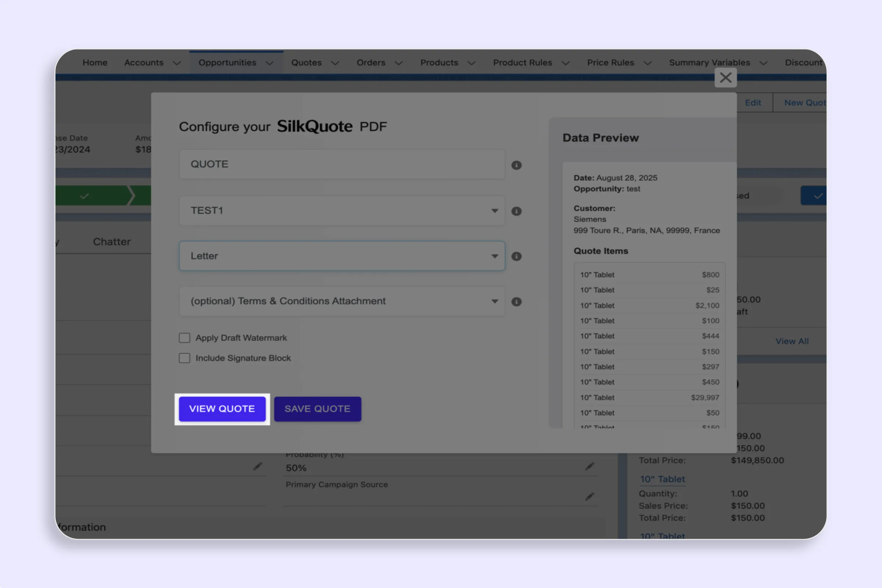
Task: Enable Apply Draft Watermark checkbox
Action: click(x=184, y=338)
